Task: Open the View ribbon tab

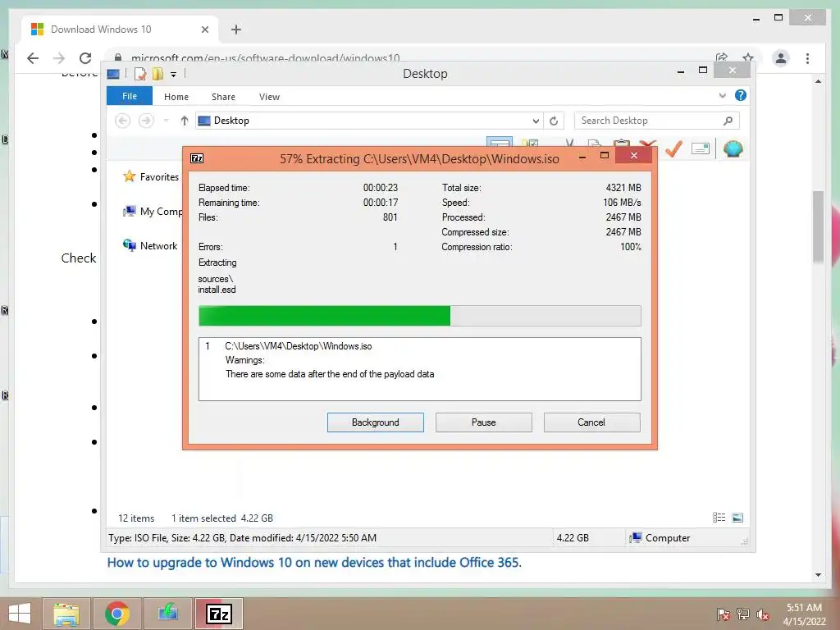Action: tap(269, 97)
